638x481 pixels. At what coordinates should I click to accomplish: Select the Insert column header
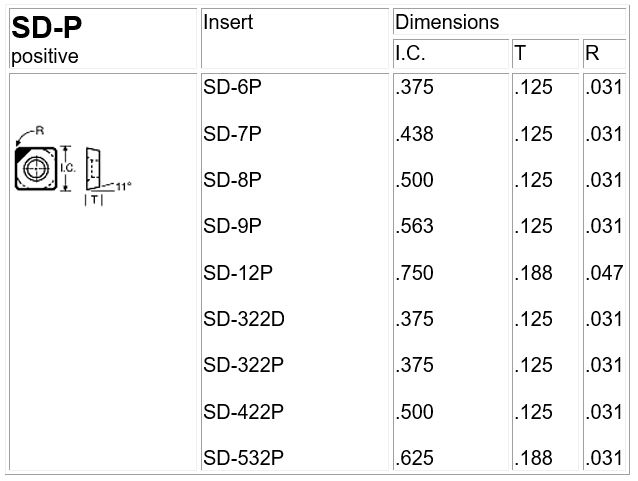[228, 22]
